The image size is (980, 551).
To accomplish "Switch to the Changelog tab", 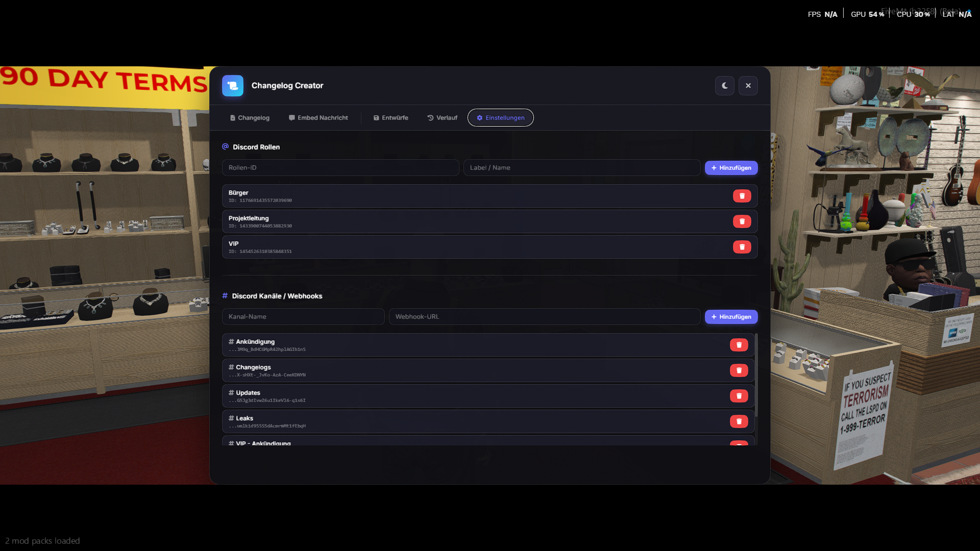I will [x=250, y=118].
